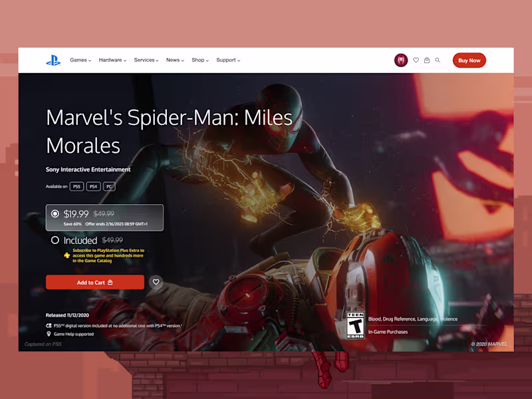532x399 pixels.
Task: Open Subscribe to PlayStation Plus Extra link
Action: [x=108, y=255]
